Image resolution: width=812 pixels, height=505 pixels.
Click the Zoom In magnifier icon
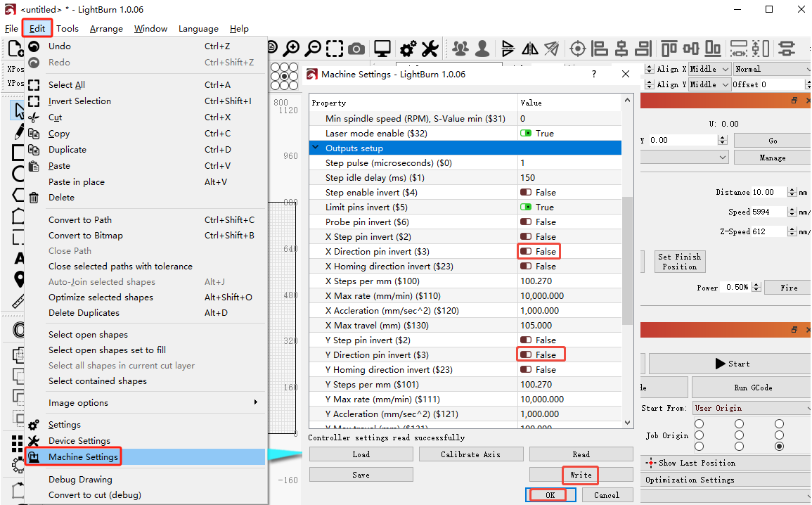point(292,49)
